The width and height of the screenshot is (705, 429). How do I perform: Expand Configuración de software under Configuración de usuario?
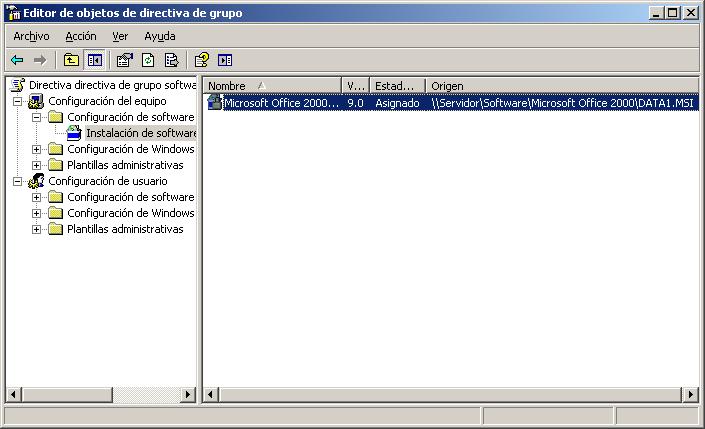pos(37,197)
